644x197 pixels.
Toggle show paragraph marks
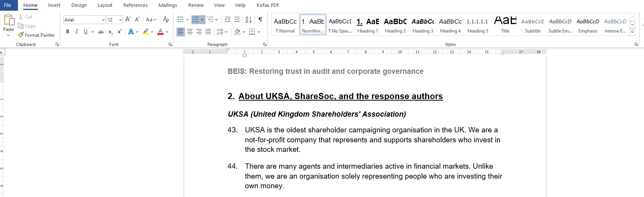coord(260,20)
